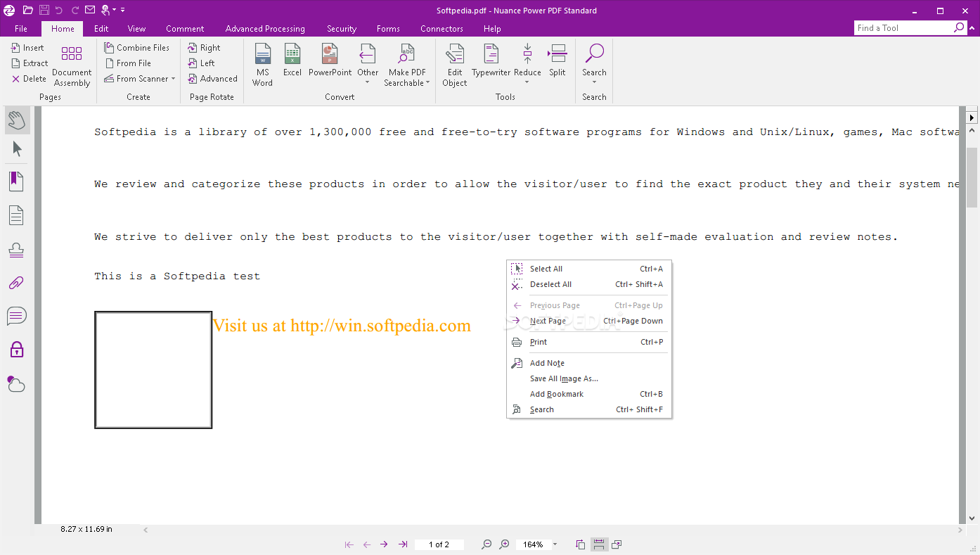Expand the right side panel arrow
980x555 pixels.
pyautogui.click(x=973, y=117)
